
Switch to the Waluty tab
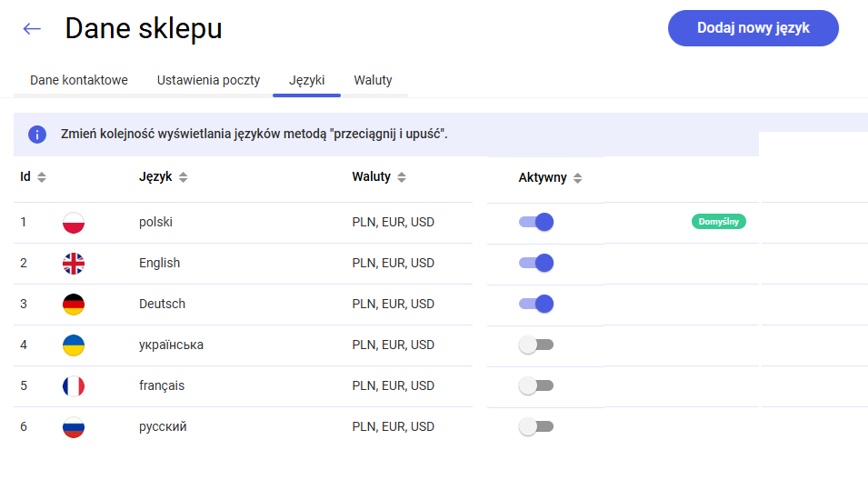click(x=374, y=80)
